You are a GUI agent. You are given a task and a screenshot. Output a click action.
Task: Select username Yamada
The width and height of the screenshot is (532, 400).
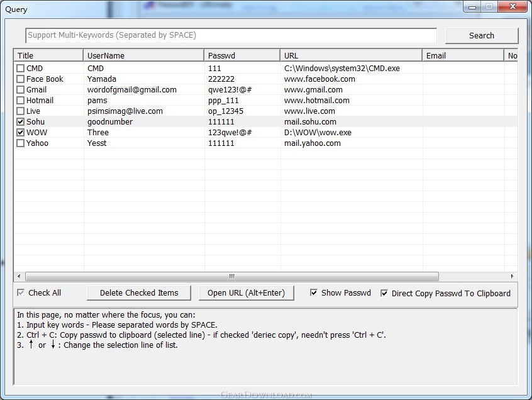tap(102, 79)
